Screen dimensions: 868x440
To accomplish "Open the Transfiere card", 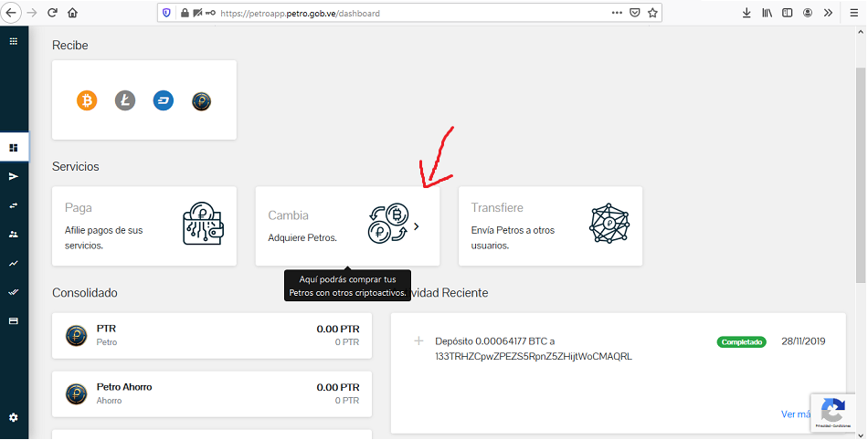I will coord(551,226).
